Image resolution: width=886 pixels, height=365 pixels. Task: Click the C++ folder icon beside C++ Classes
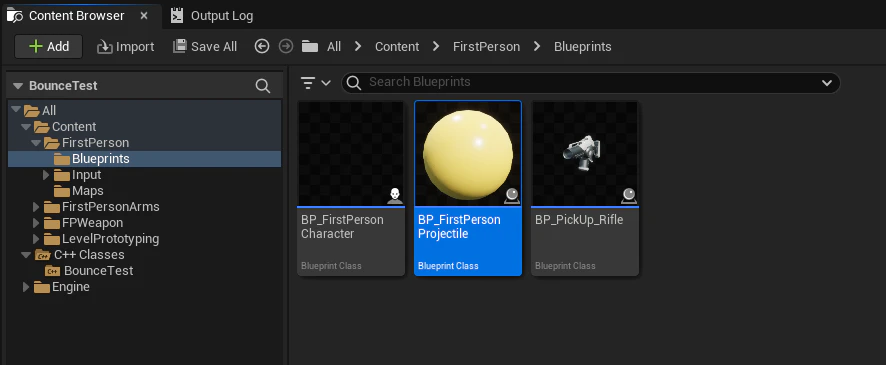(x=42, y=255)
